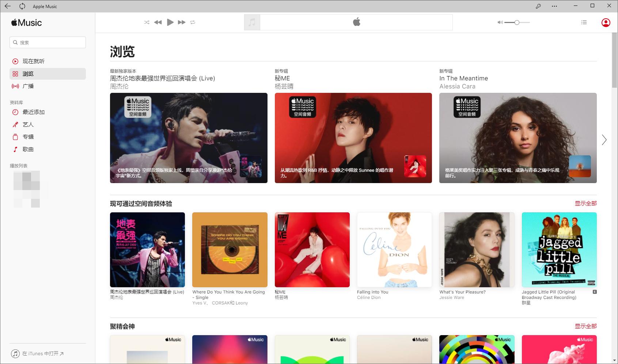Select 浏览 in the sidebar
This screenshot has height=364, width=618.
48,74
